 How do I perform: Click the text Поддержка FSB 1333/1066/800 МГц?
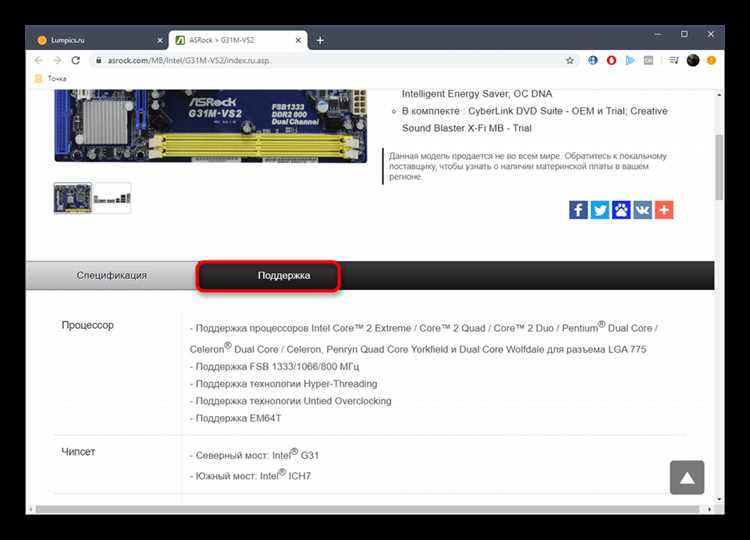274,366
